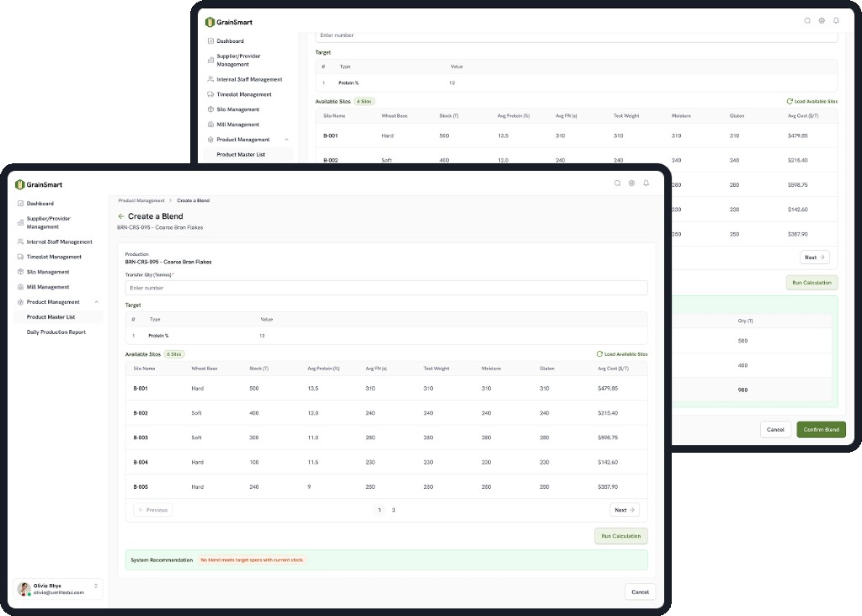Viewport: 862px width, 616px height.
Task: Click Run Calculation in back window
Action: 811,283
